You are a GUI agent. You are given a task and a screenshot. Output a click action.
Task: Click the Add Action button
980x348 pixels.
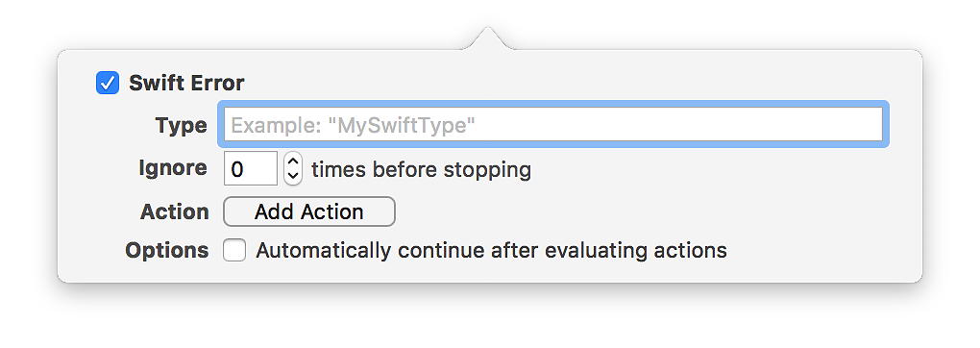click(309, 211)
